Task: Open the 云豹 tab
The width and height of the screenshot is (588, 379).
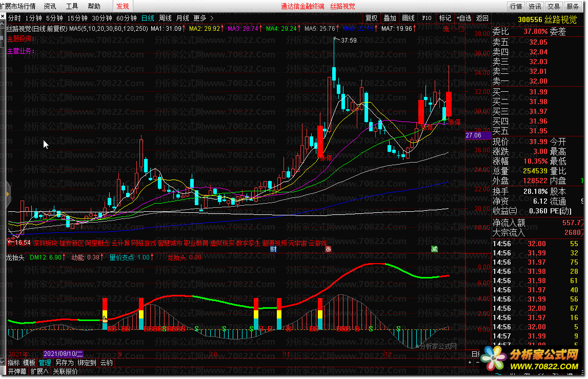Action: 107,363
